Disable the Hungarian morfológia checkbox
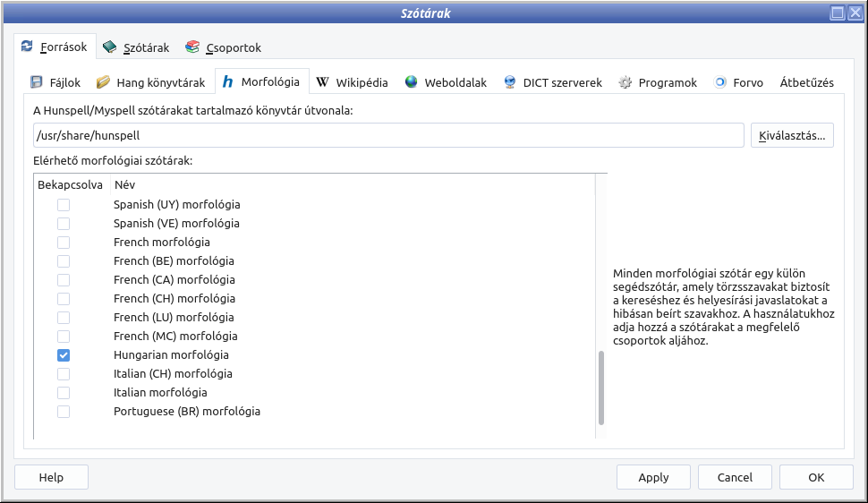This screenshot has height=503, width=868. tap(64, 355)
